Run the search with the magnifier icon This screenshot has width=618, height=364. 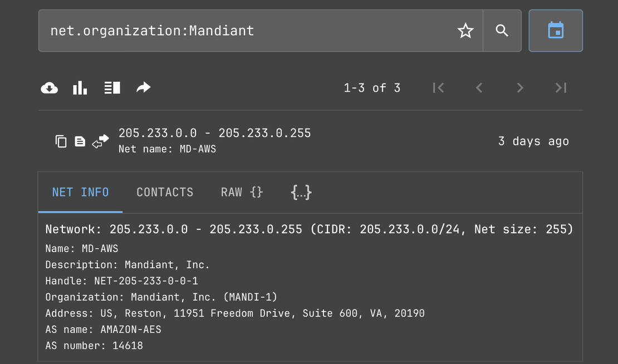[502, 31]
